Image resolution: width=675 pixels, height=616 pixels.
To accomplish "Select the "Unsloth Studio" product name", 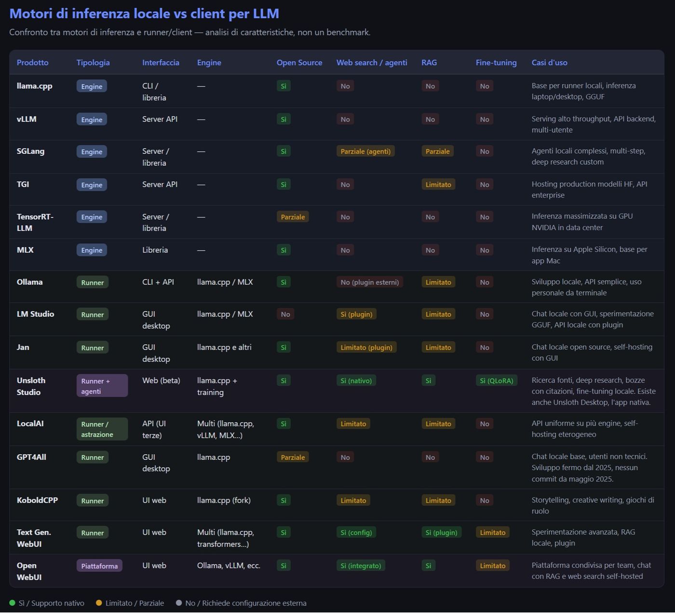I will (x=31, y=386).
